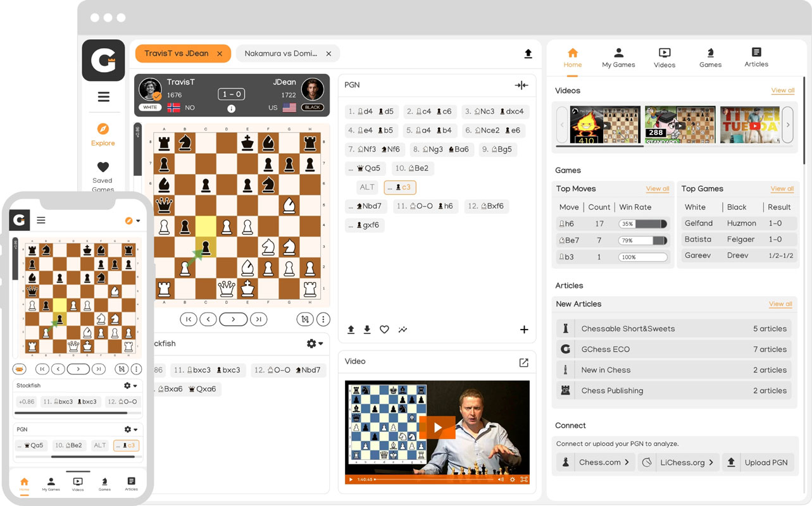Show next videos with the right carousel arrow

[x=788, y=125]
